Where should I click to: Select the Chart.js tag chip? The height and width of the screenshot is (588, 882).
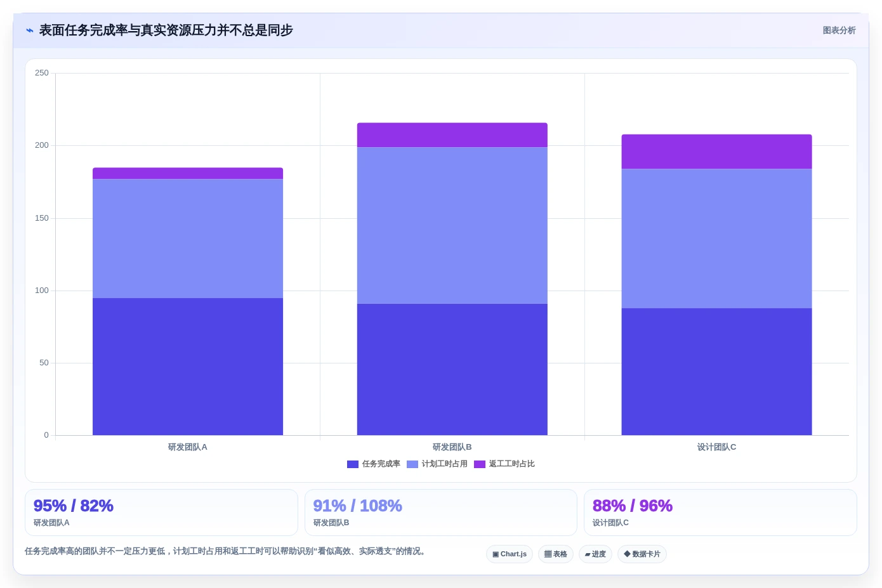510,554
